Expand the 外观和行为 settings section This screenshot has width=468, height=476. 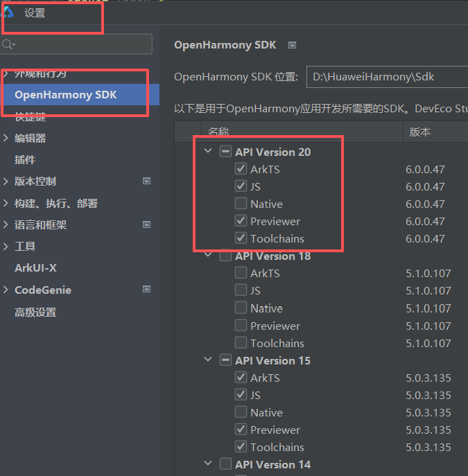coord(6,73)
